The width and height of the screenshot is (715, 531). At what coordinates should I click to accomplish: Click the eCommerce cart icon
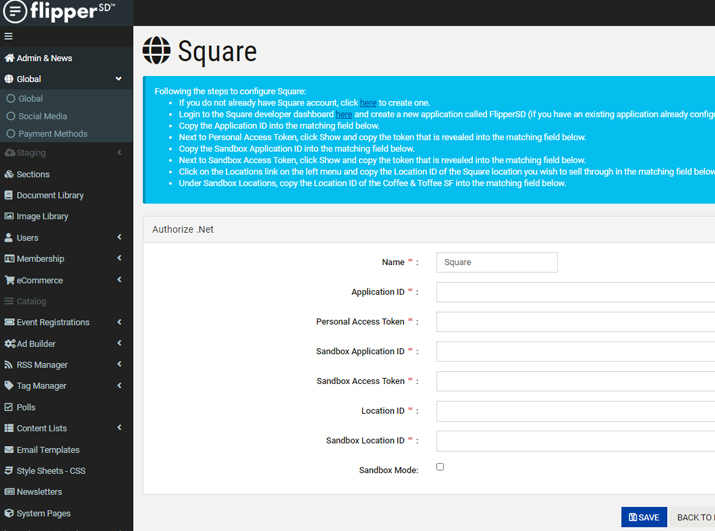point(10,280)
